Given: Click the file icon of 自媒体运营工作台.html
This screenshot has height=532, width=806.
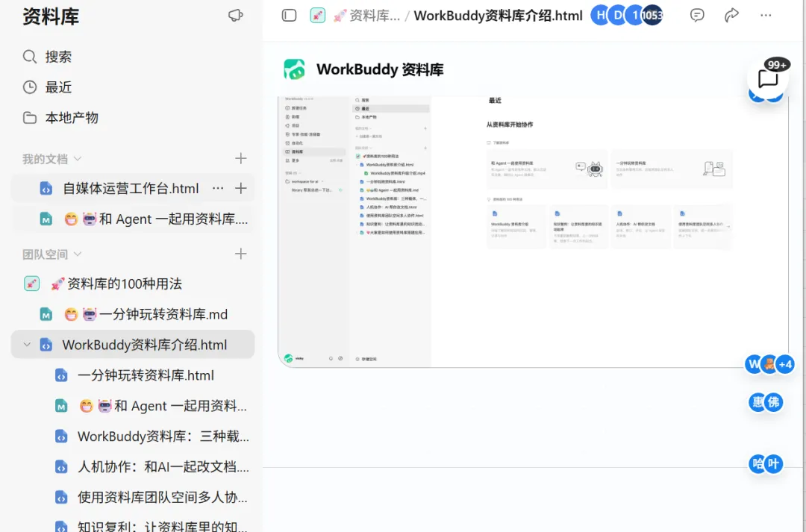Looking at the screenshot, I should tap(46, 189).
